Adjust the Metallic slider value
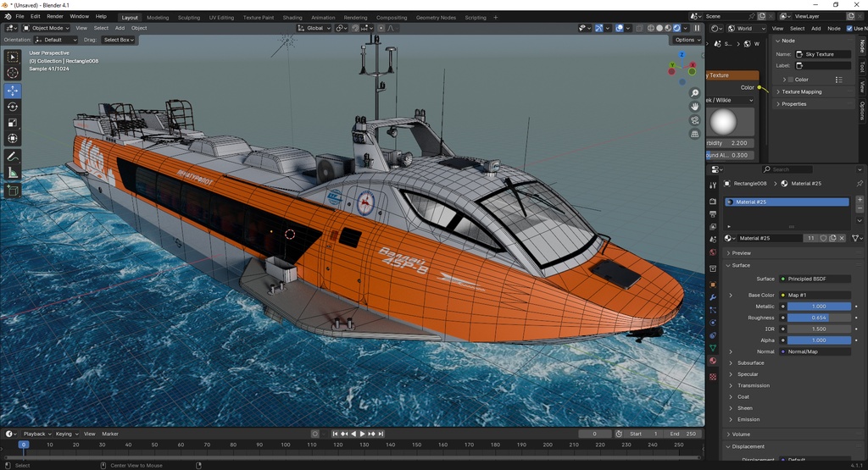Viewport: 868px width, 470px height. 819,307
